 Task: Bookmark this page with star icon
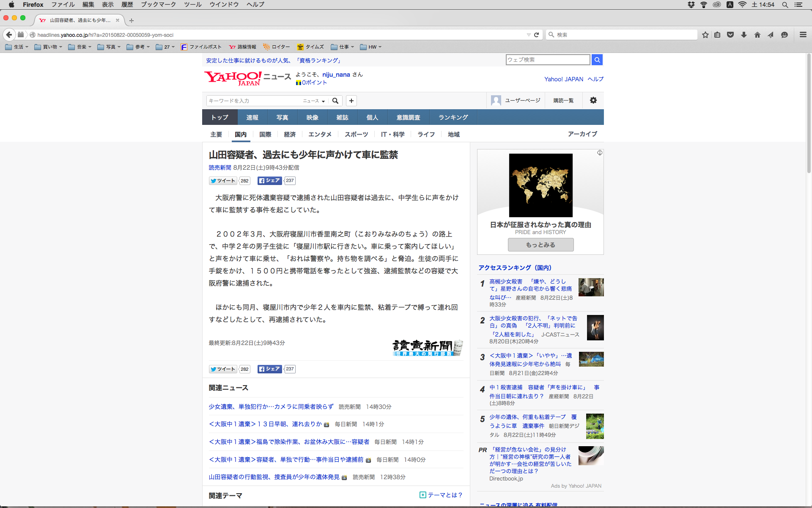pyautogui.click(x=705, y=35)
